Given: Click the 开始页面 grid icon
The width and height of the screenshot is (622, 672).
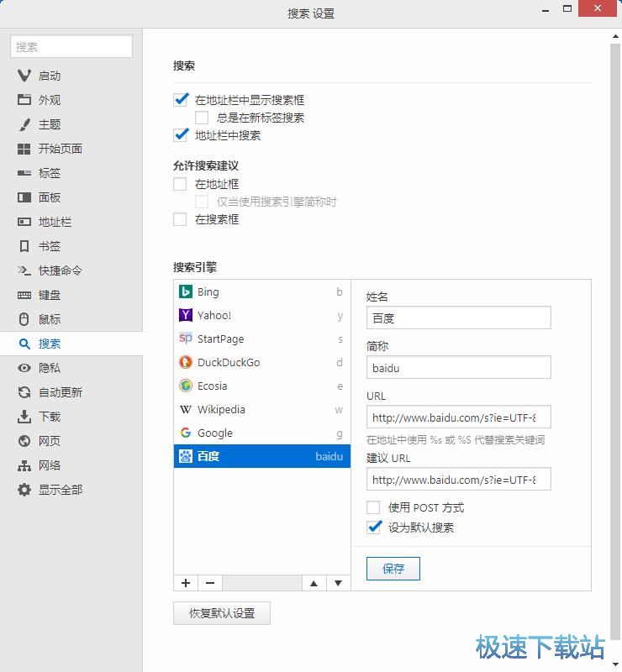Looking at the screenshot, I should (x=24, y=149).
